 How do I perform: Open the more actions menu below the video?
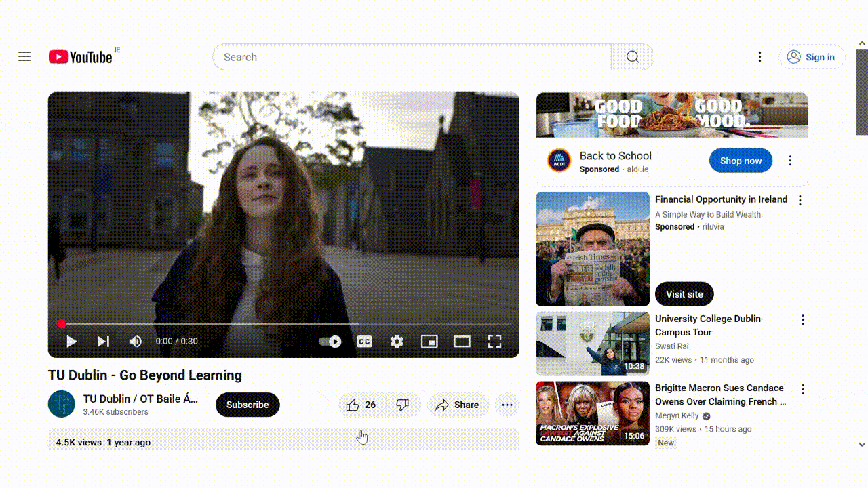coord(507,405)
